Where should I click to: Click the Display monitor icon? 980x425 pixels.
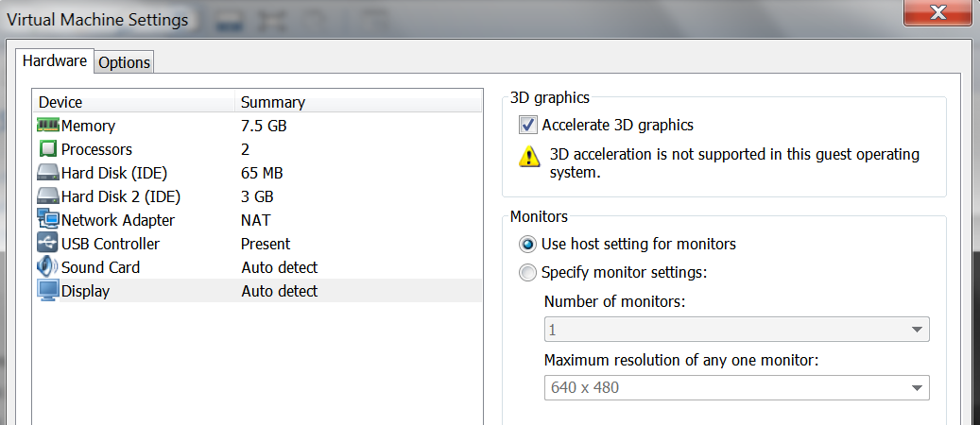48,291
